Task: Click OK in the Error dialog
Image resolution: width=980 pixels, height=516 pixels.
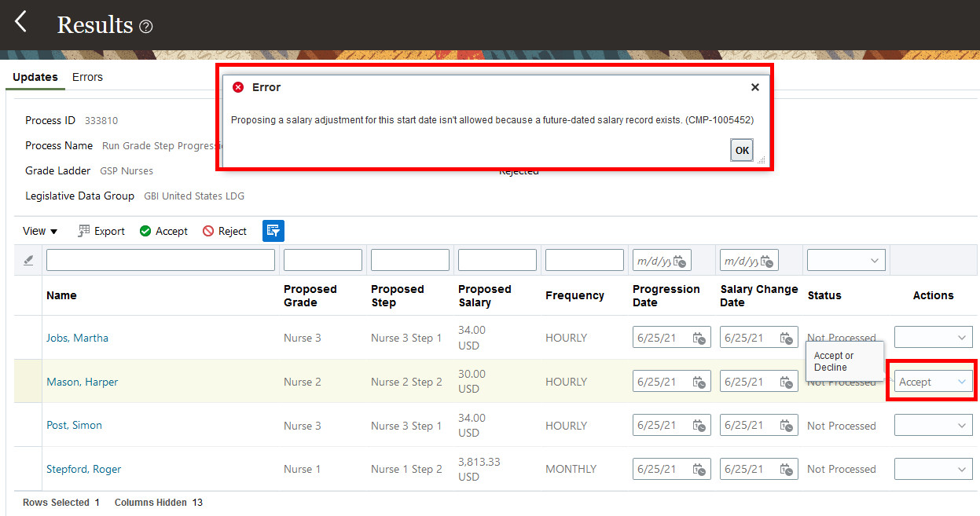Action: point(742,150)
